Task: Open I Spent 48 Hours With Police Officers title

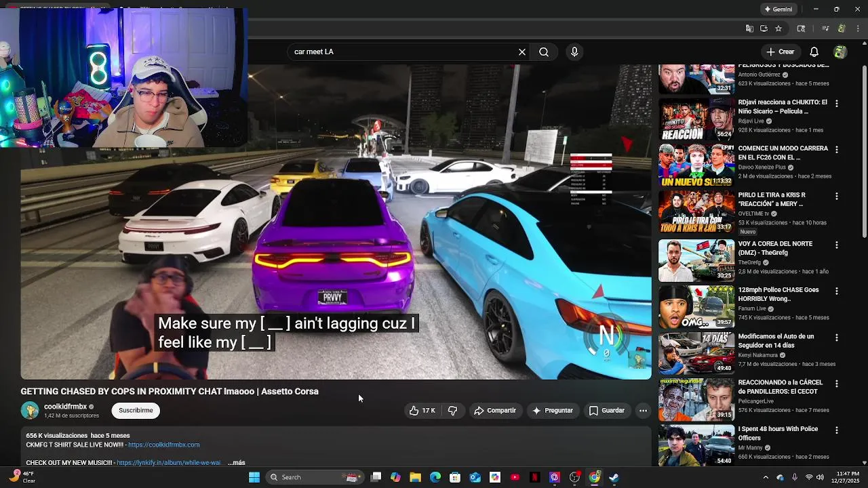Action: click(x=778, y=433)
